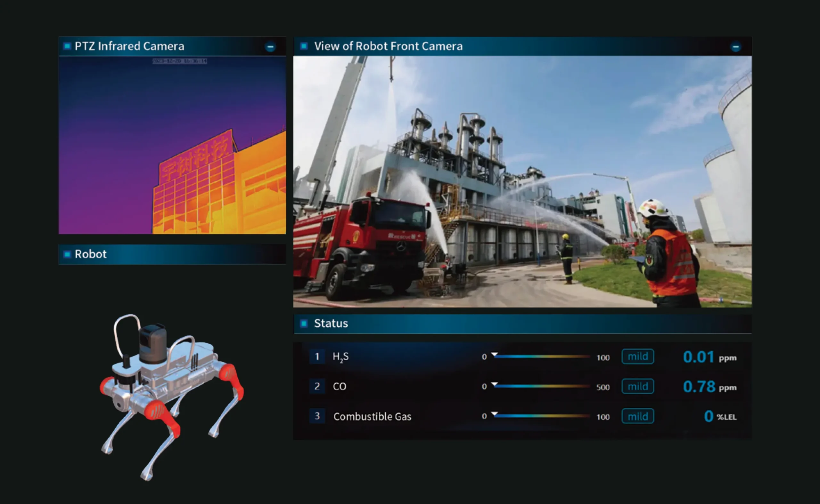Click the Combustible Gas mild badge
Image resolution: width=820 pixels, height=504 pixels.
[637, 416]
